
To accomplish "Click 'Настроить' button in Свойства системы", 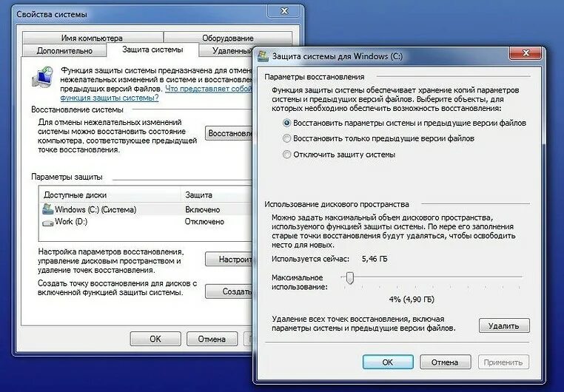I will pyautogui.click(x=229, y=259).
